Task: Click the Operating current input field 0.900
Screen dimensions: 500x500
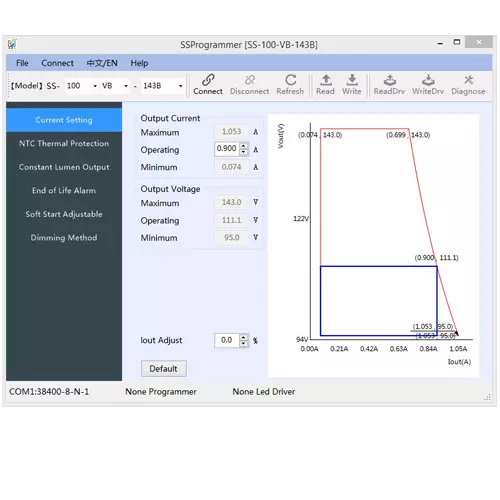Action: 227,149
